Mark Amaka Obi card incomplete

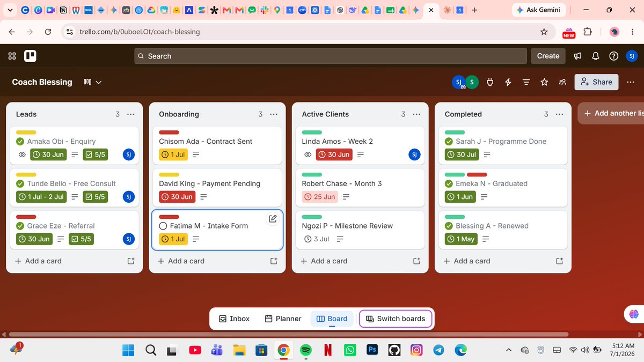pos(20,142)
